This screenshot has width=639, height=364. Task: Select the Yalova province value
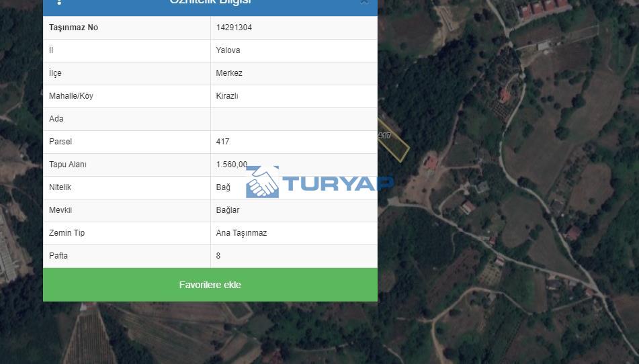pyautogui.click(x=228, y=50)
